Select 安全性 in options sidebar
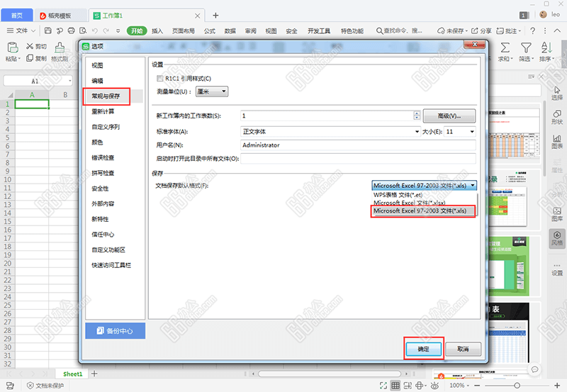The image size is (567, 392). [100, 189]
